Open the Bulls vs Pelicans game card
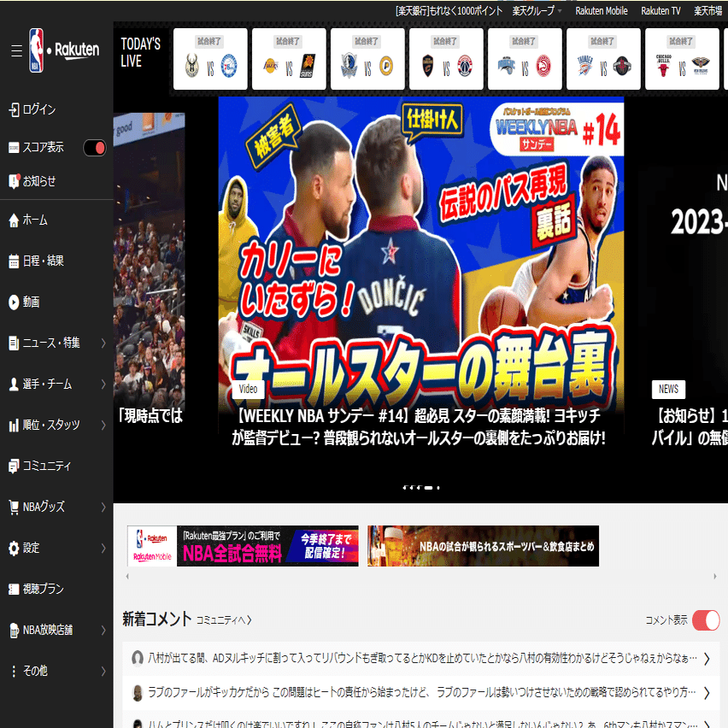 point(682,59)
